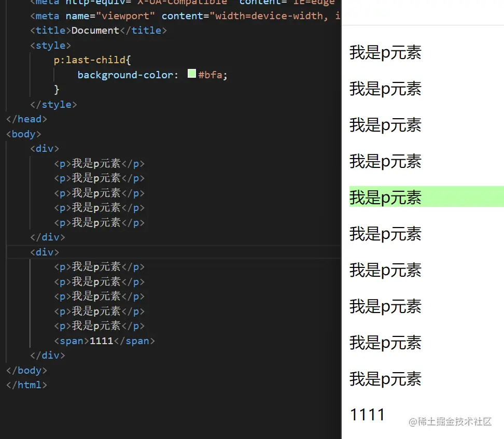The image size is (504, 439).
Task: Click the 1111 text in the browser preview
Action: [x=367, y=415]
